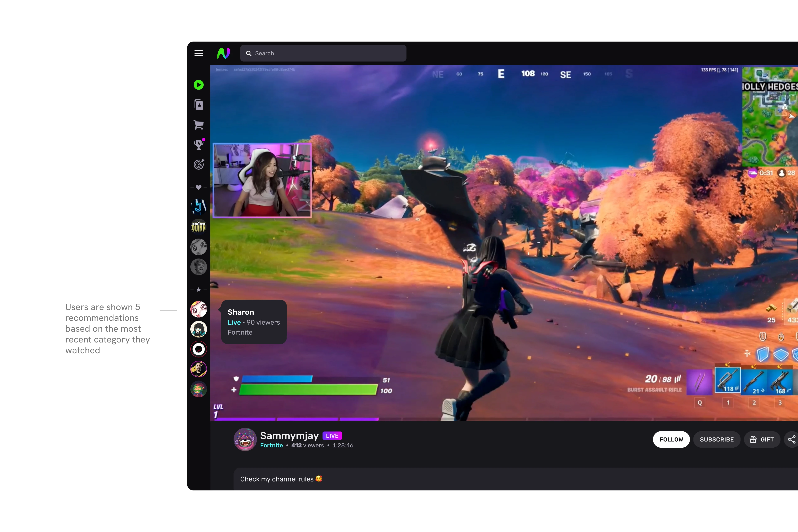Open the black-and-white ring logo channel avatar
Screen dimensions: 798x532
[199, 349]
